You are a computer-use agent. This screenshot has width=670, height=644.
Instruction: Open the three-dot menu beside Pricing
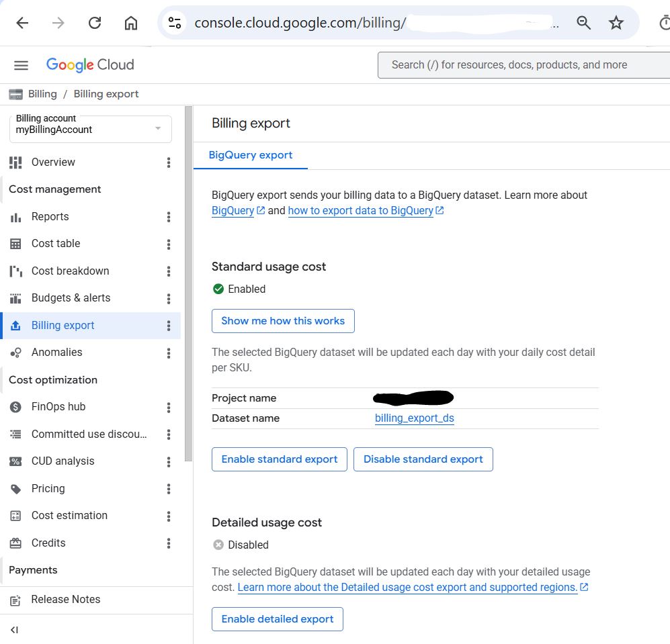coord(169,489)
